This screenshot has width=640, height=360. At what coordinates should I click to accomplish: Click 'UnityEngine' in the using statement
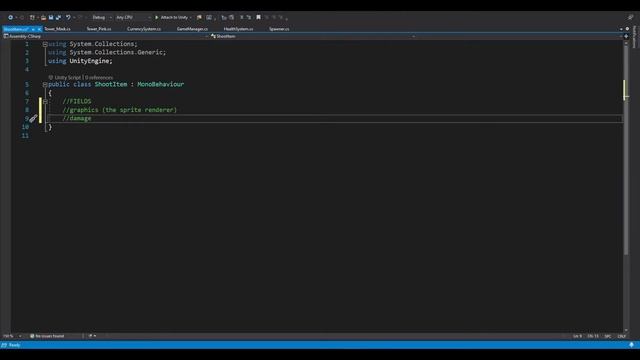coord(89,61)
